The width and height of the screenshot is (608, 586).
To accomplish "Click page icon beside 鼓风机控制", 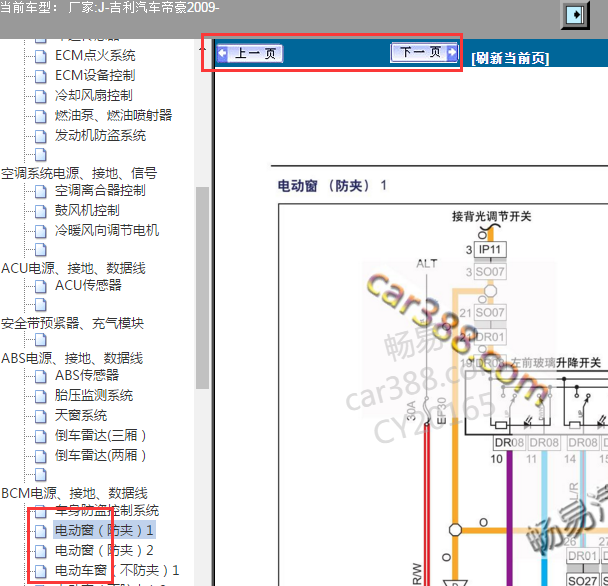I will pyautogui.click(x=40, y=211).
